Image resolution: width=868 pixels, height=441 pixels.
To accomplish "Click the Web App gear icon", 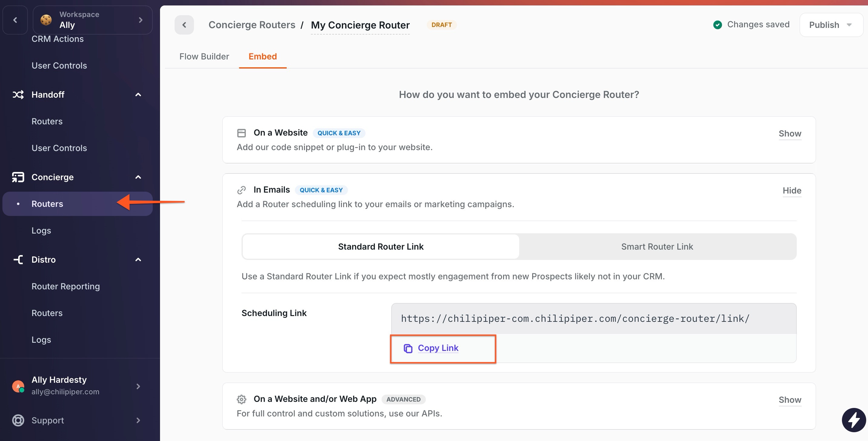I will pyautogui.click(x=242, y=399).
